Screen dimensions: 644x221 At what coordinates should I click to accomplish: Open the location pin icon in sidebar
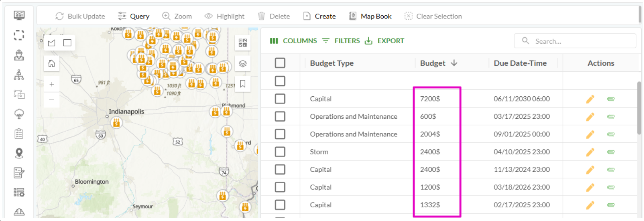(x=19, y=153)
